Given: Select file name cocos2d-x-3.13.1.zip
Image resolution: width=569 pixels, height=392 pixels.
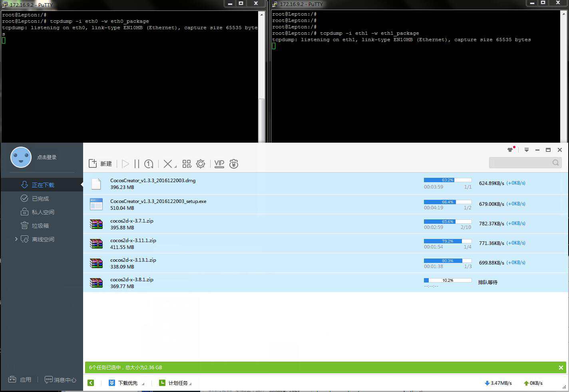Looking at the screenshot, I should pos(133,260).
